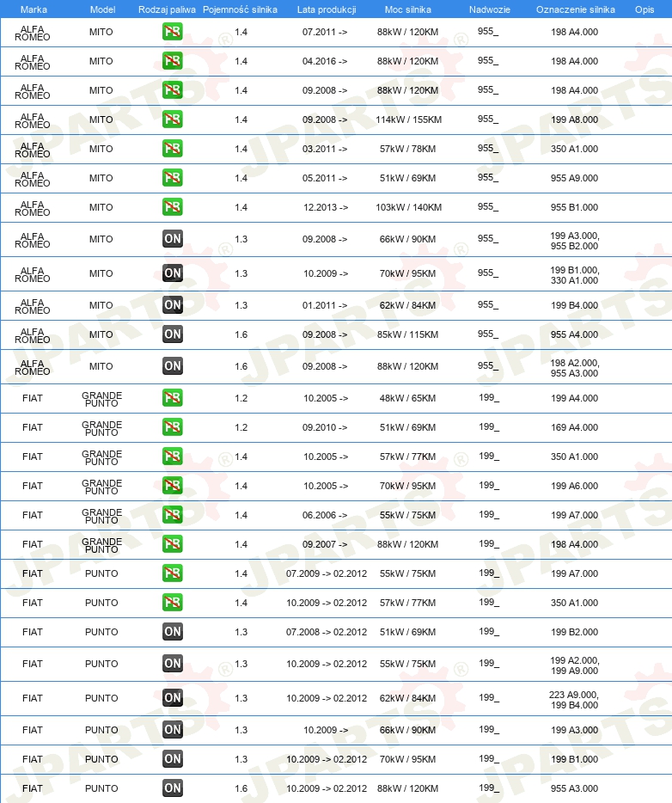Select the 199 A4.000 engine code
Screen dimensions: 672x803
pyautogui.click(x=574, y=398)
